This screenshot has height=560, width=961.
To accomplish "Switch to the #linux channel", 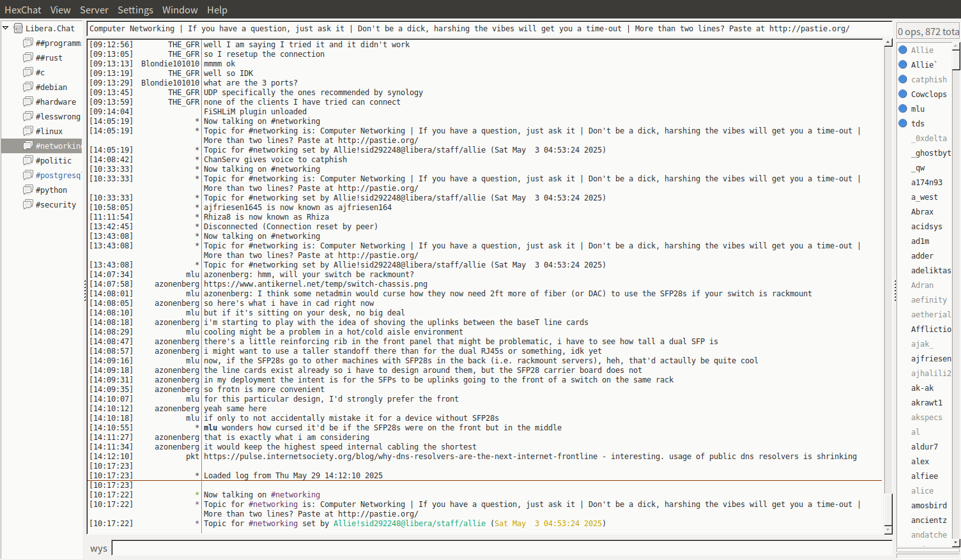I will click(49, 131).
